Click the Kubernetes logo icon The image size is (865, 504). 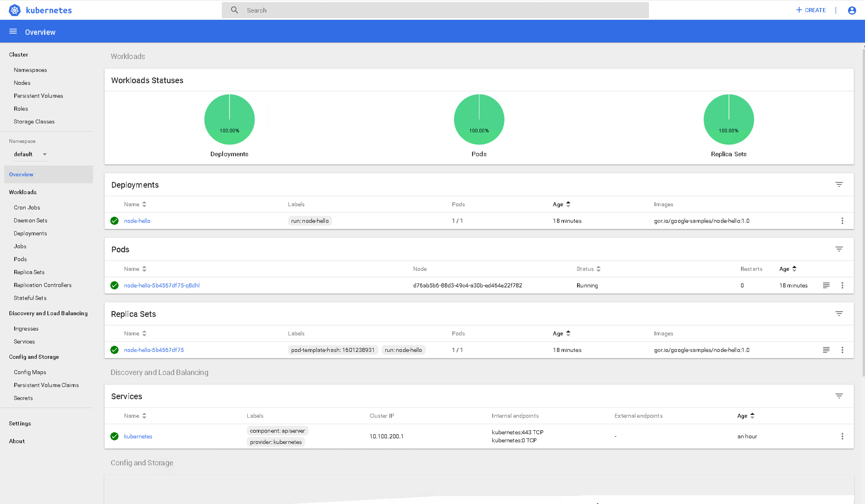pos(15,10)
